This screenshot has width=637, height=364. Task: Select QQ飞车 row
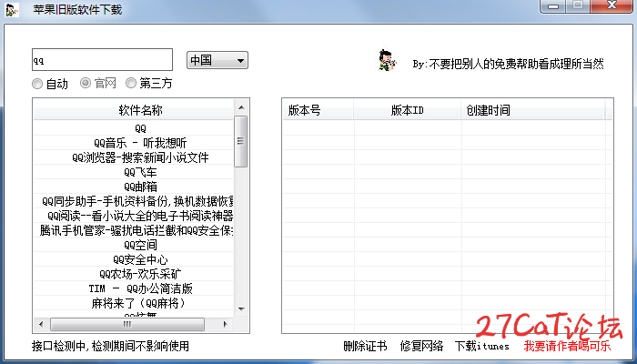(133, 172)
